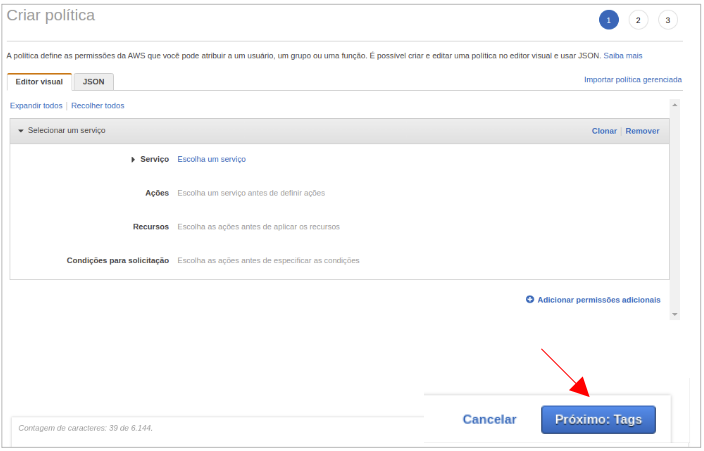Open the Saiba mais link

point(620,56)
